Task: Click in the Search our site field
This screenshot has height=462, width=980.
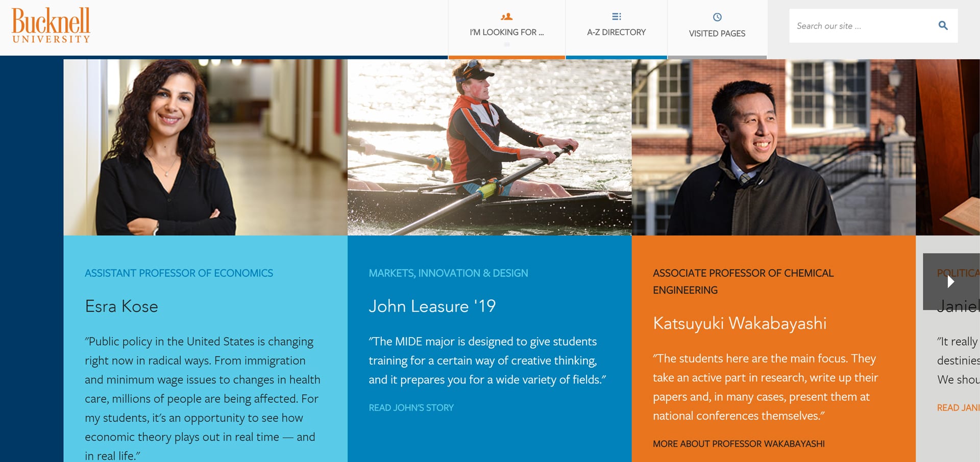Action: point(863,25)
